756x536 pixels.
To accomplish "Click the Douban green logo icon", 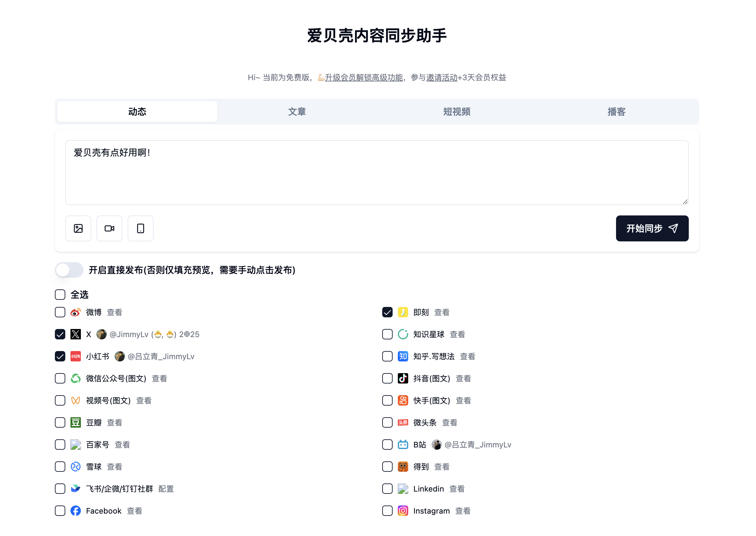I will pos(76,423).
